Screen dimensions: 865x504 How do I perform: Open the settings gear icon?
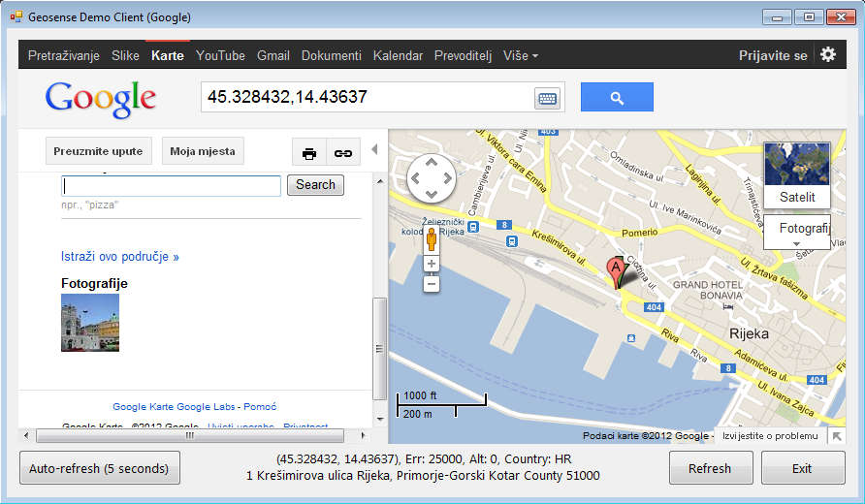click(x=827, y=54)
